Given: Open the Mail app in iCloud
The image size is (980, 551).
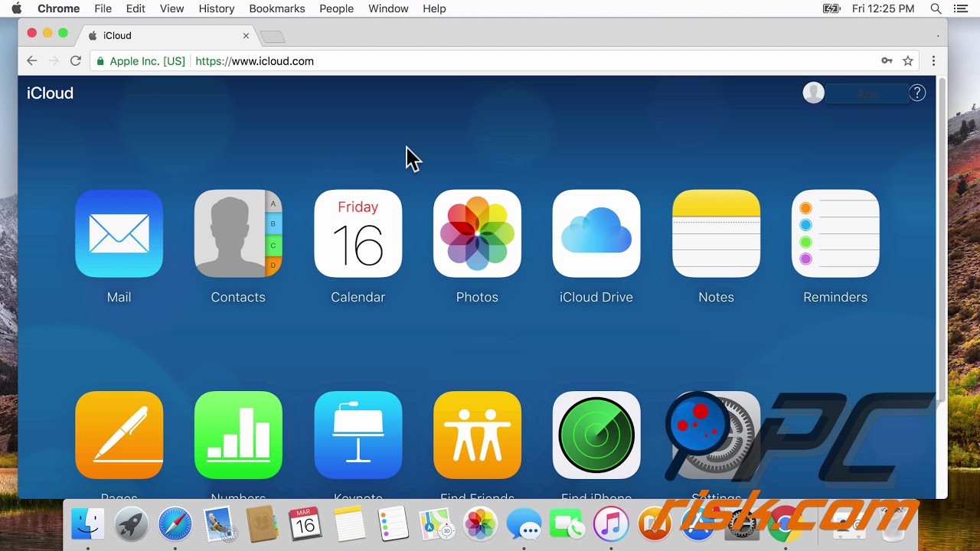Looking at the screenshot, I should click(x=119, y=233).
